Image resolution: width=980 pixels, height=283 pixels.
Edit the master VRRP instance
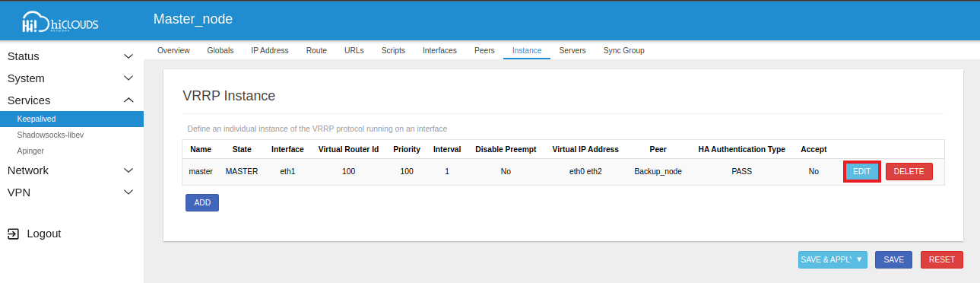pos(861,171)
